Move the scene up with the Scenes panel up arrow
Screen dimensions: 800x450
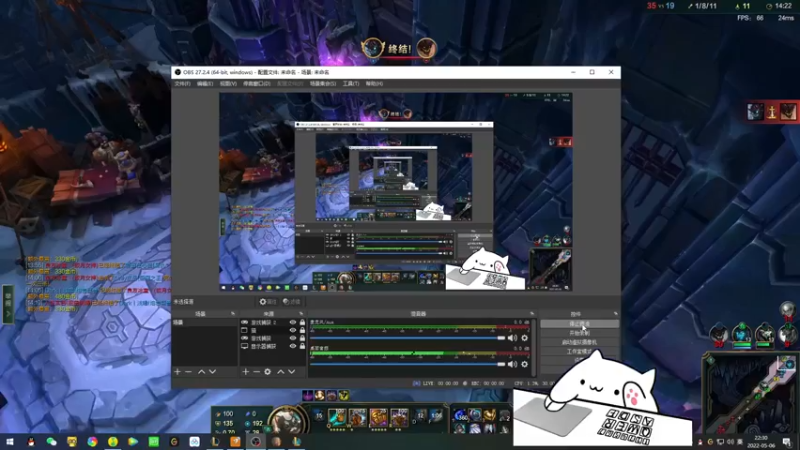click(202, 372)
